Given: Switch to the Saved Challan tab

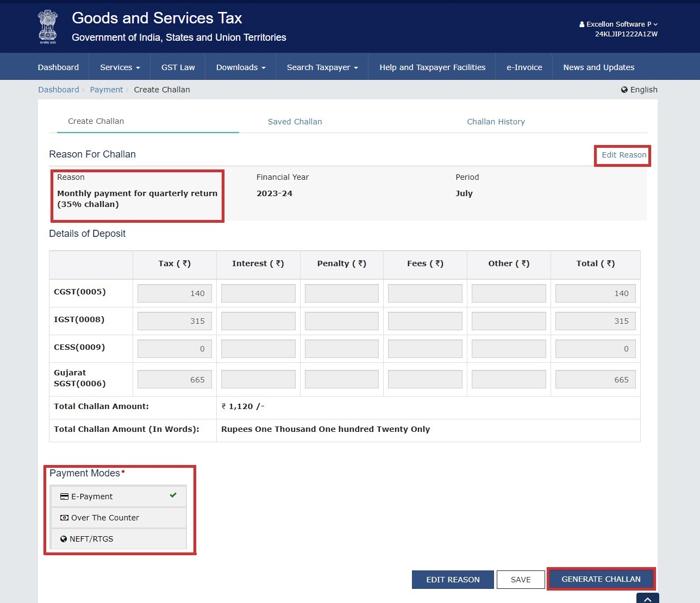Looking at the screenshot, I should (x=295, y=122).
